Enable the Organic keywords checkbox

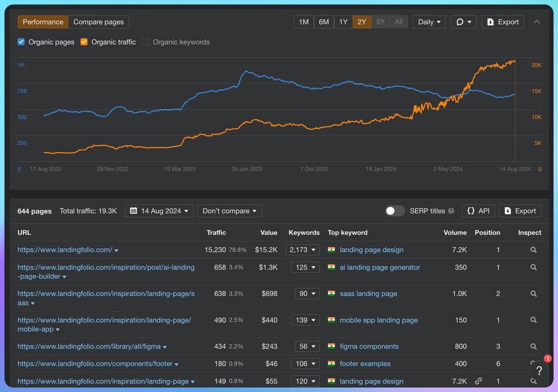[145, 42]
